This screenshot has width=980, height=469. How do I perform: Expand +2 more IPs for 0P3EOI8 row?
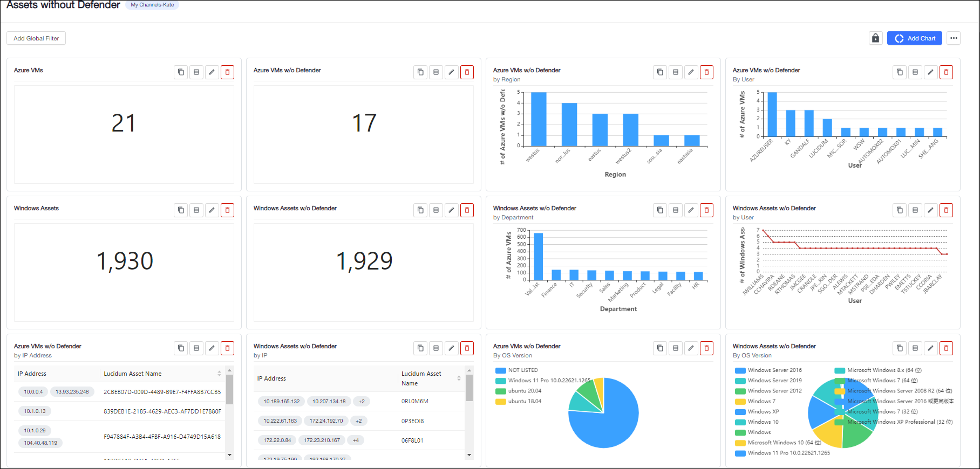[358, 421]
